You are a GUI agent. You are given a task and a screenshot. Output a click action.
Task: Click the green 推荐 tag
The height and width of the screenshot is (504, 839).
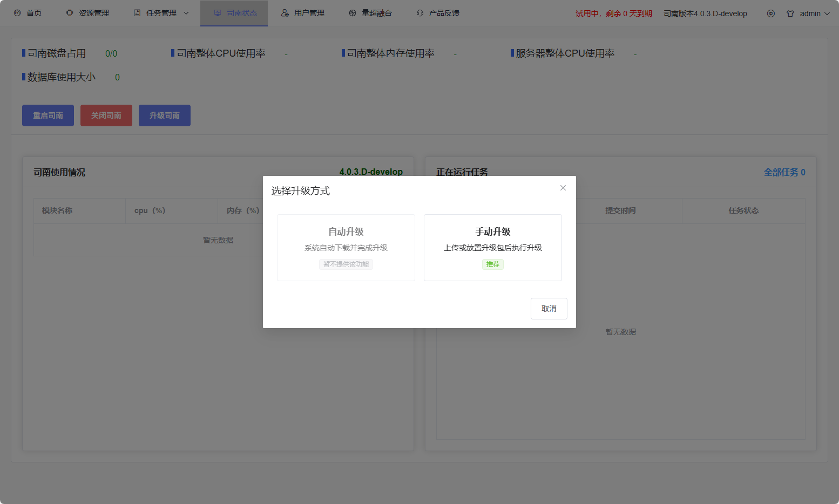tap(492, 264)
